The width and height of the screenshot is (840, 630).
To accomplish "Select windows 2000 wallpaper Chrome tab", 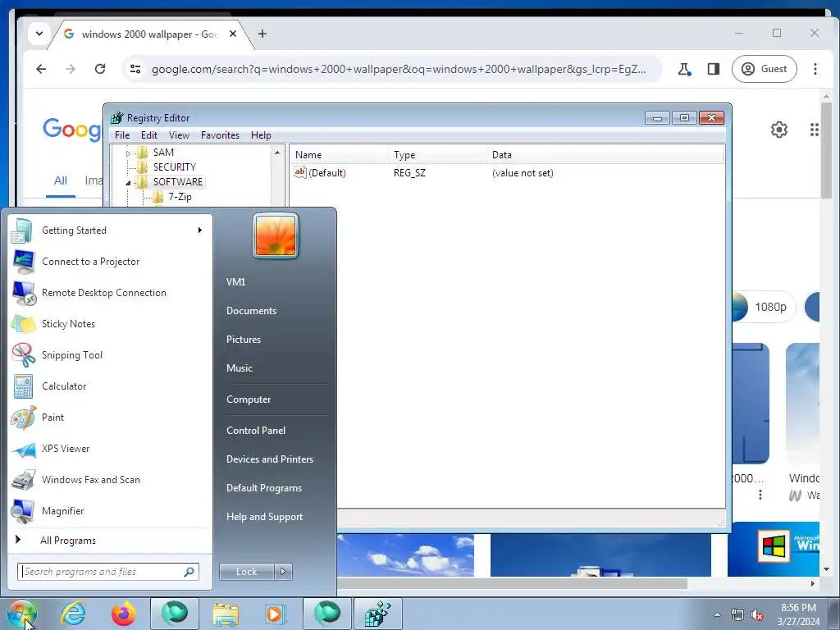I will tap(150, 34).
